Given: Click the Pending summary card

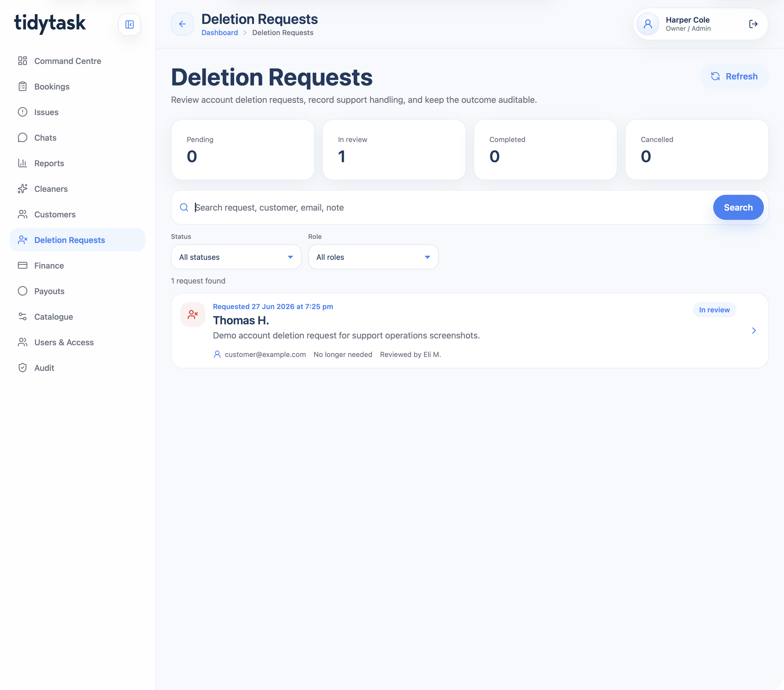Looking at the screenshot, I should point(243,149).
